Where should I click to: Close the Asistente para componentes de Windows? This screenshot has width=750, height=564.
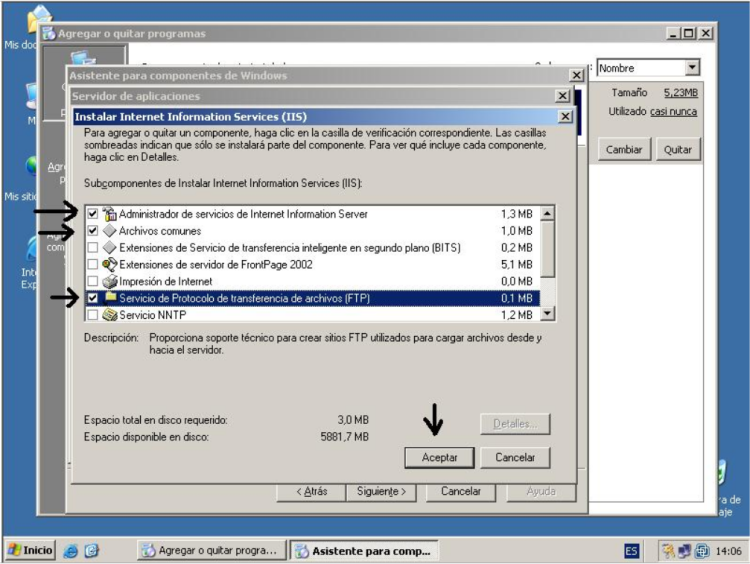pos(577,75)
